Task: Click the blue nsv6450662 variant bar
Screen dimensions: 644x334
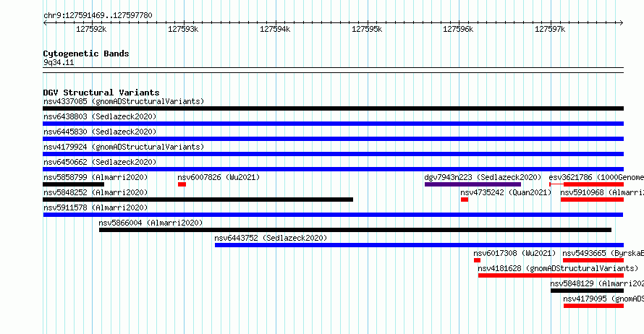Action: (333, 169)
